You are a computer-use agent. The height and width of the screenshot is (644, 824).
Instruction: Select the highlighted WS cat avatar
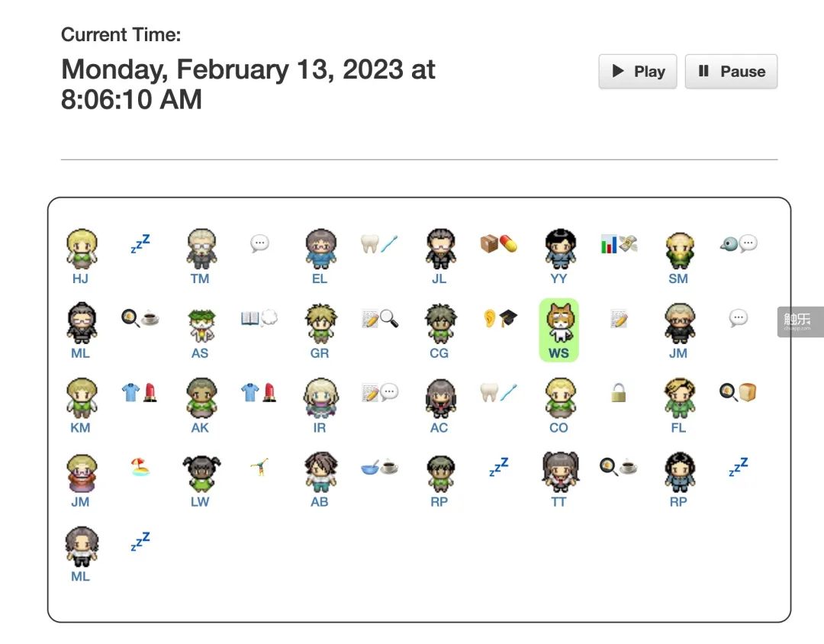[558, 322]
